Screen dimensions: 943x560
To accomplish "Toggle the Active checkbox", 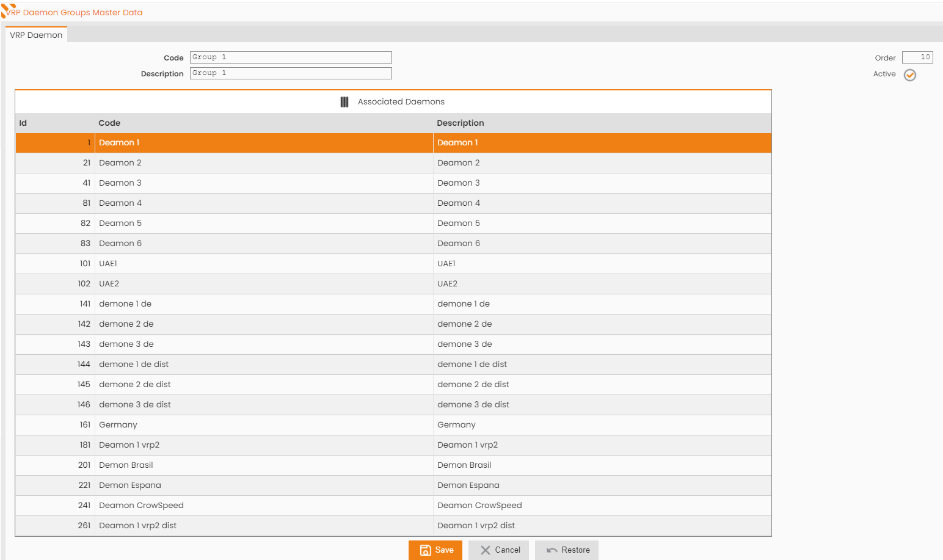I will 910,75.
